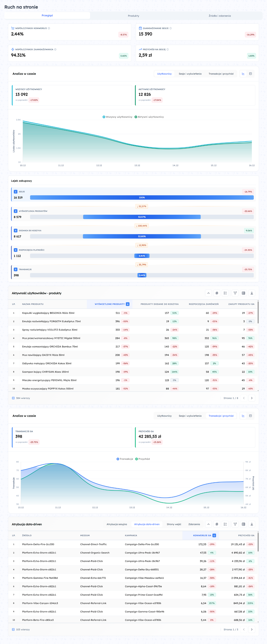Switch the bottom Analiza w czasie to chart view
This screenshot has width=267, height=644.
pos(243,416)
